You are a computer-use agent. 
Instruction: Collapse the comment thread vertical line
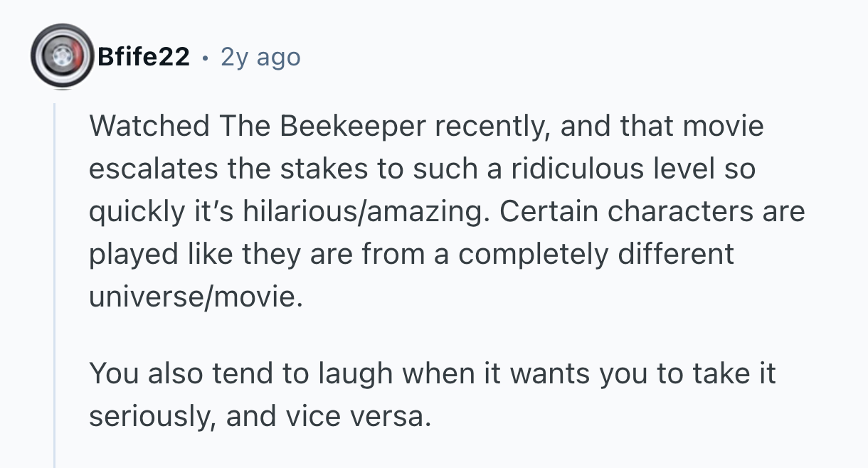[x=55, y=284]
